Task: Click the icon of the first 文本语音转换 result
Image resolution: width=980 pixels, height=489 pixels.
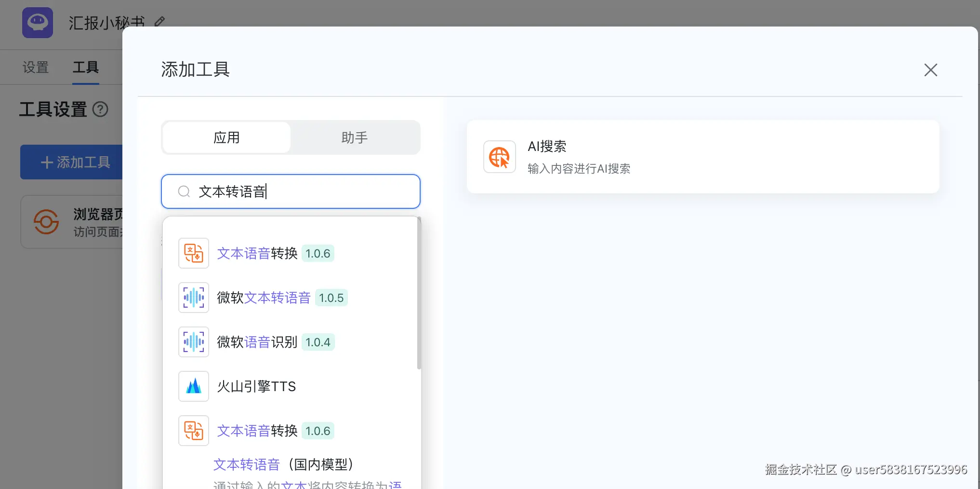Action: [x=194, y=253]
